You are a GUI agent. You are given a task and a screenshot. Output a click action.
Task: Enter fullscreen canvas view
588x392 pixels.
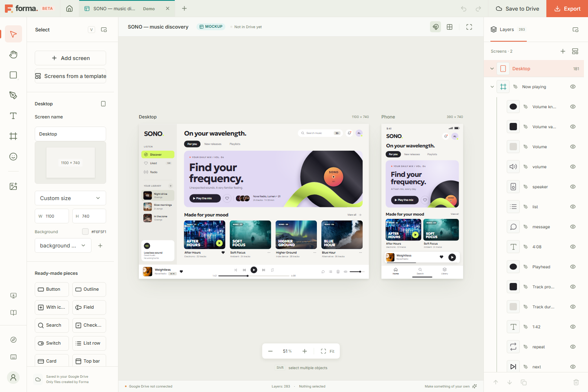coord(469,27)
